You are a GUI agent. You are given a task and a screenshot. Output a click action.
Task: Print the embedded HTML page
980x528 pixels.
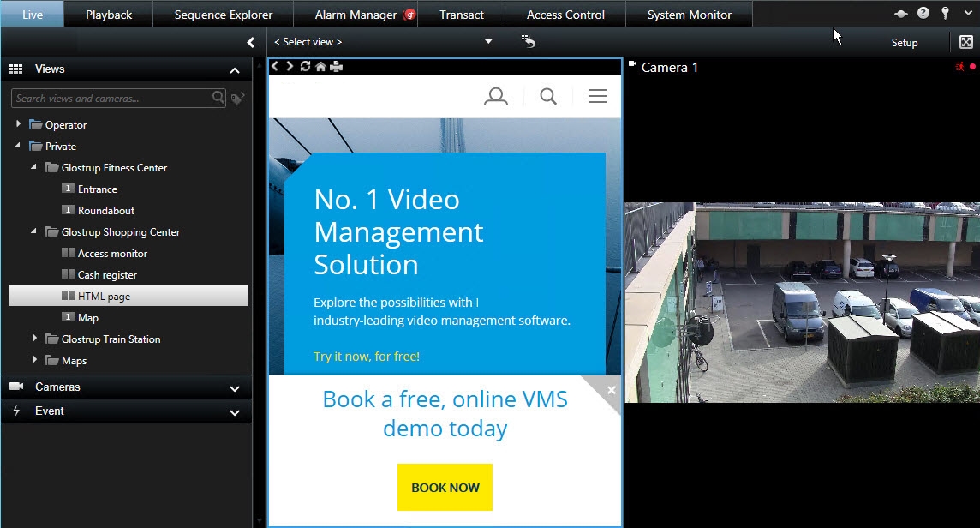coord(337,67)
